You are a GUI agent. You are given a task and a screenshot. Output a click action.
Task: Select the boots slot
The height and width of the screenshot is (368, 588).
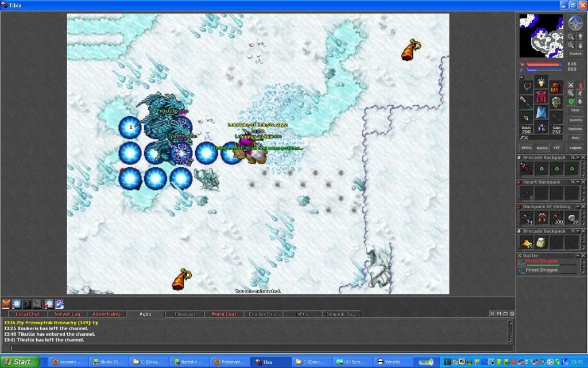coord(541,127)
